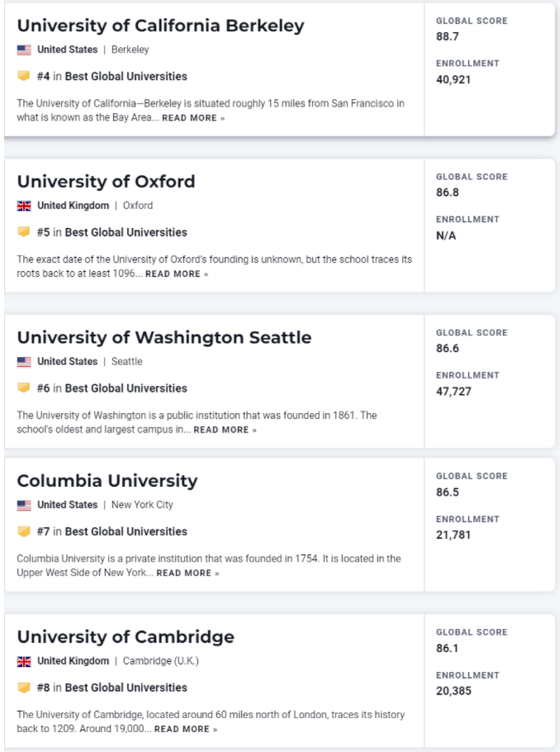Click the US flag icon under UC Berkeley

click(24, 50)
